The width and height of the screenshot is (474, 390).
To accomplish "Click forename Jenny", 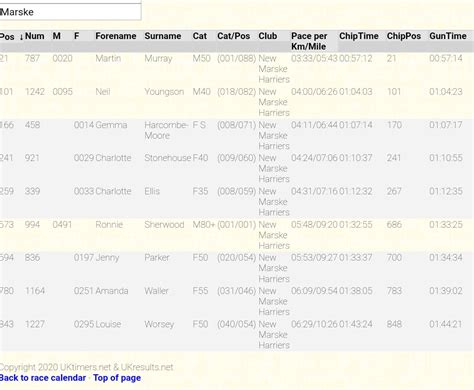I will [x=107, y=258].
